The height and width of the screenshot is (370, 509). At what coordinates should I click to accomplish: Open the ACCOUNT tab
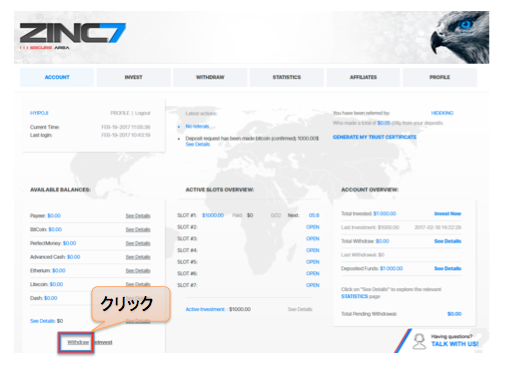(57, 77)
